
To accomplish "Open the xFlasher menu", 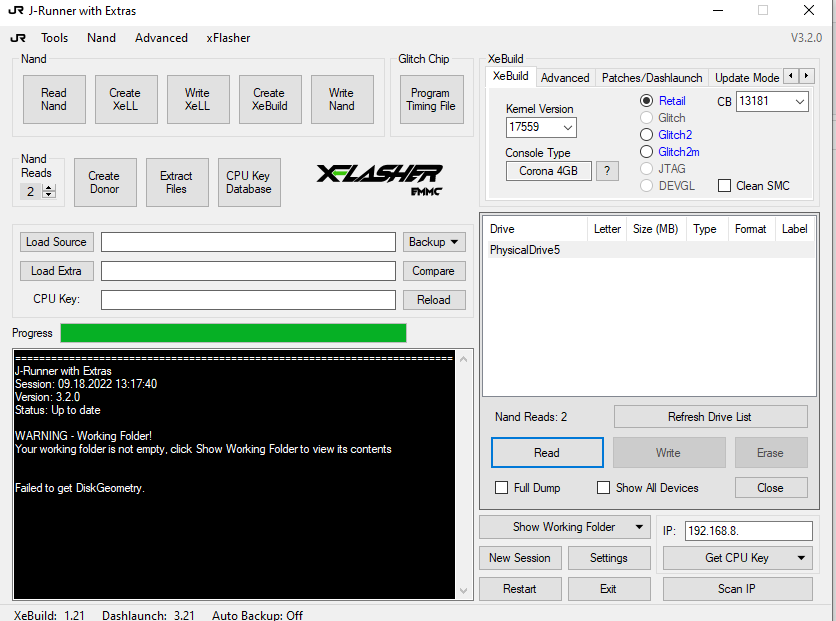I will point(228,38).
